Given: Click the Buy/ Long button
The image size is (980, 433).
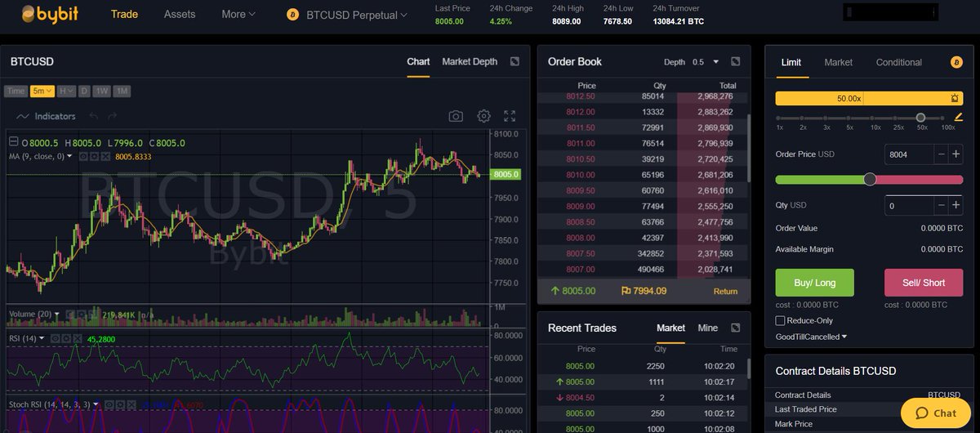Looking at the screenshot, I should tap(814, 283).
